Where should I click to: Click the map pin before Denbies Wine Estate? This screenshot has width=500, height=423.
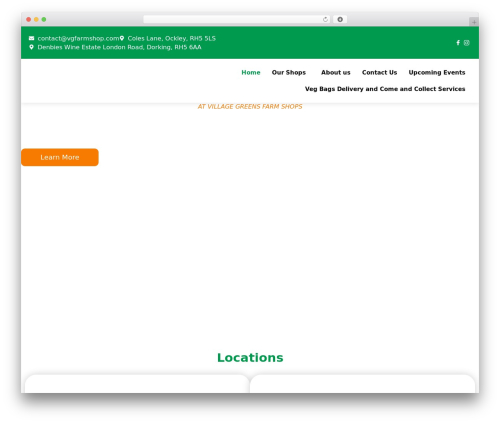pyautogui.click(x=31, y=47)
